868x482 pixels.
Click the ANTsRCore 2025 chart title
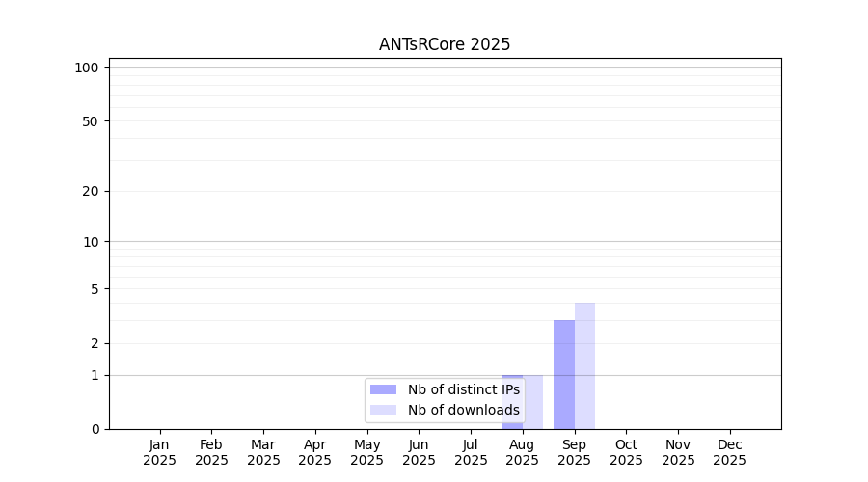pyautogui.click(x=445, y=44)
